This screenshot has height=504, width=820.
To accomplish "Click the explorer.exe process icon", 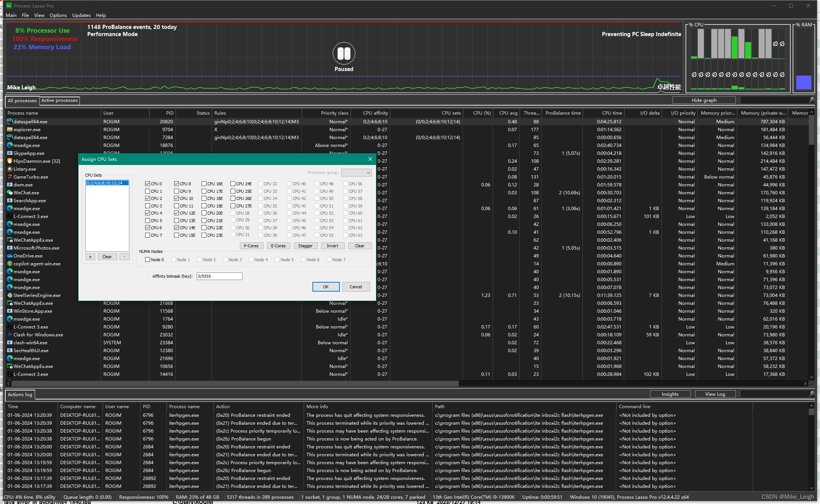I will pos(10,129).
